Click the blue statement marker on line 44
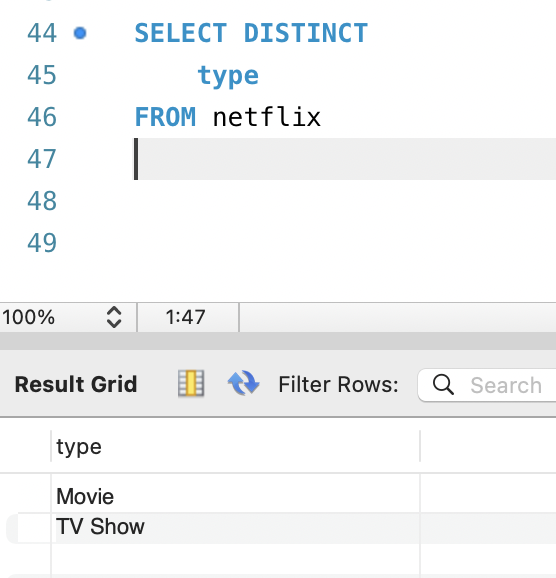 (x=80, y=33)
